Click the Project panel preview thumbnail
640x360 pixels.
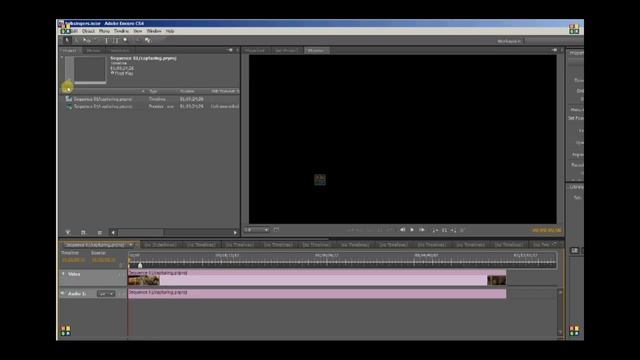click(x=89, y=69)
